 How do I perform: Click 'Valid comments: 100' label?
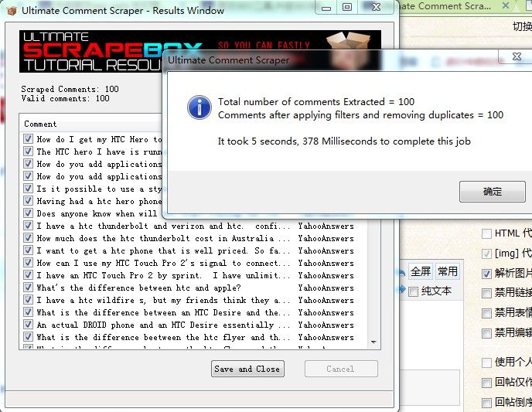[65, 99]
